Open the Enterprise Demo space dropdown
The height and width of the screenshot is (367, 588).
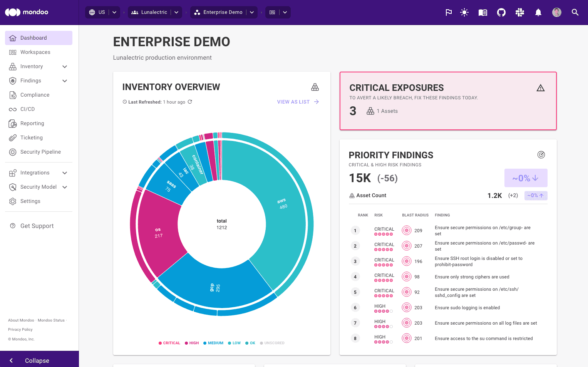[x=251, y=12]
